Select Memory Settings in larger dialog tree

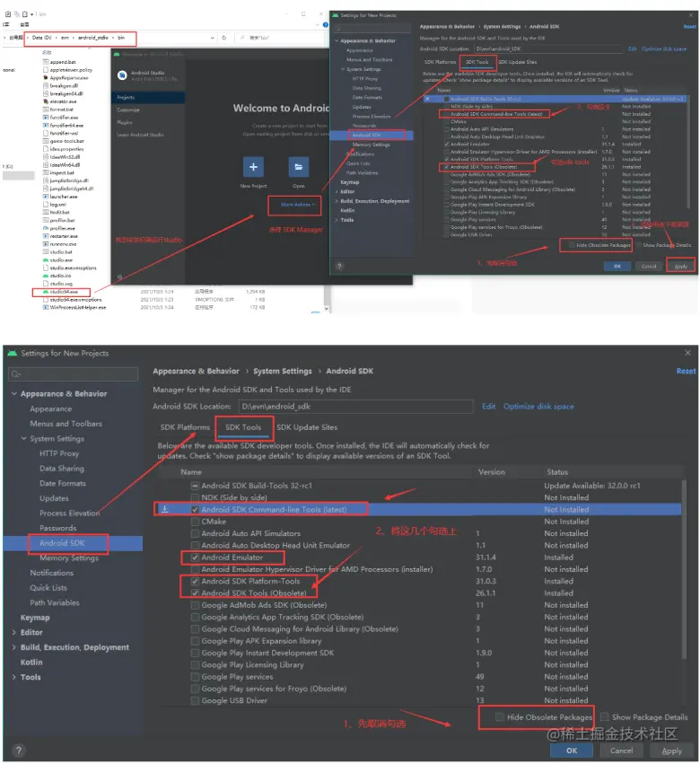pyautogui.click(x=69, y=558)
